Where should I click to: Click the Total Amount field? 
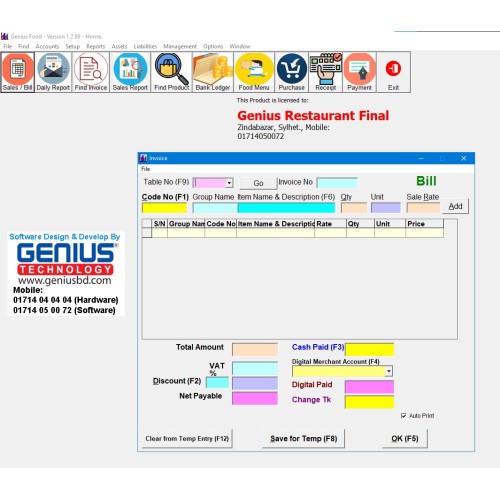coord(255,350)
